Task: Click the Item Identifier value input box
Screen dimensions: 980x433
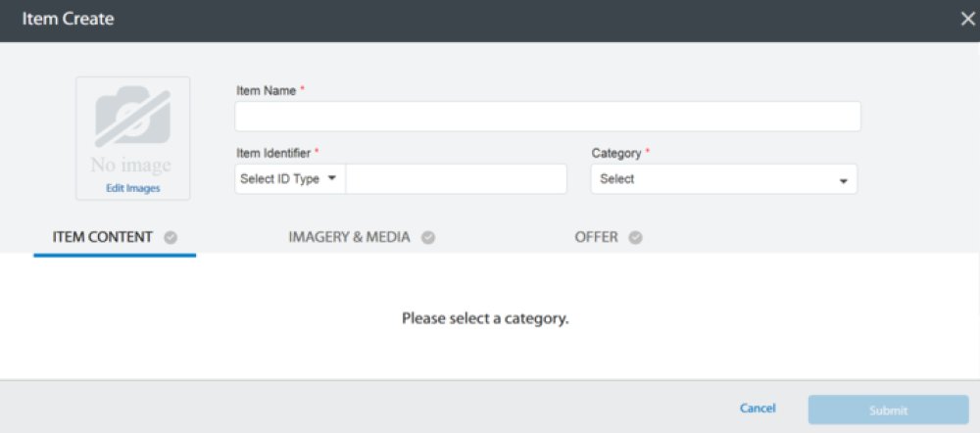Action: (457, 178)
